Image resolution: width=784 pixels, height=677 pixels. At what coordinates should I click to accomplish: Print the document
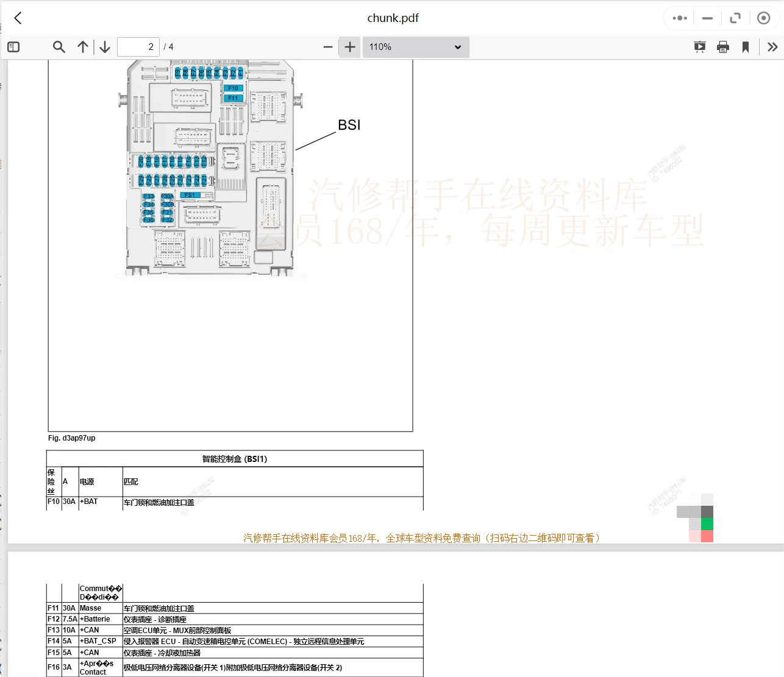pos(723,47)
